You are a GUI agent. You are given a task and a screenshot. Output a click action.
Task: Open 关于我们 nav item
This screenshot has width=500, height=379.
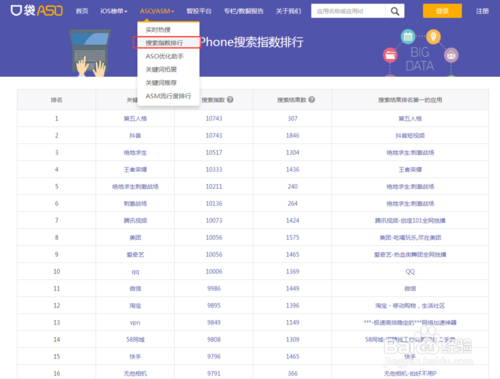[x=289, y=11]
